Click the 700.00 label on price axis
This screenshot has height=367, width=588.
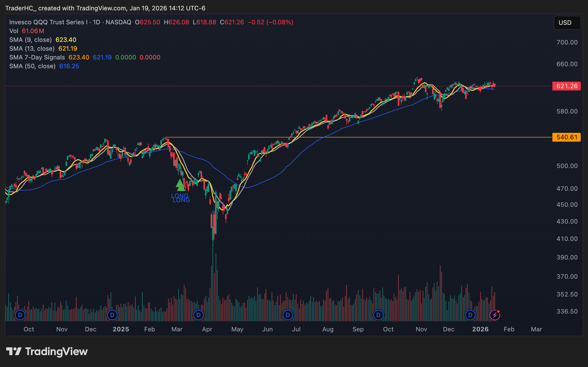tap(567, 42)
